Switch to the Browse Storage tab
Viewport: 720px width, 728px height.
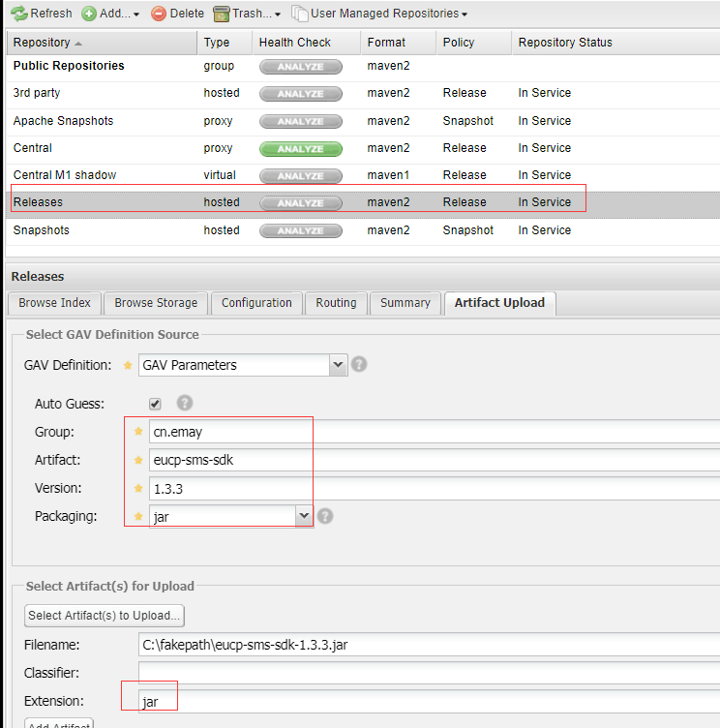tap(155, 303)
